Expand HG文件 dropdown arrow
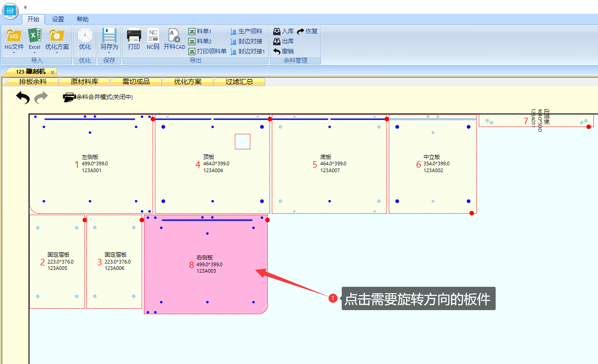 [x=14, y=53]
